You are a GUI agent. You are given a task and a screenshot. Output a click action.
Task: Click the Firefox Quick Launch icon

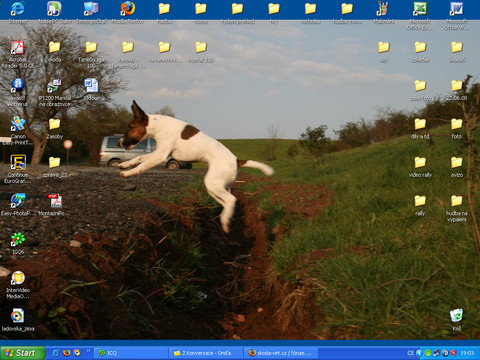pyautogui.click(x=66, y=353)
